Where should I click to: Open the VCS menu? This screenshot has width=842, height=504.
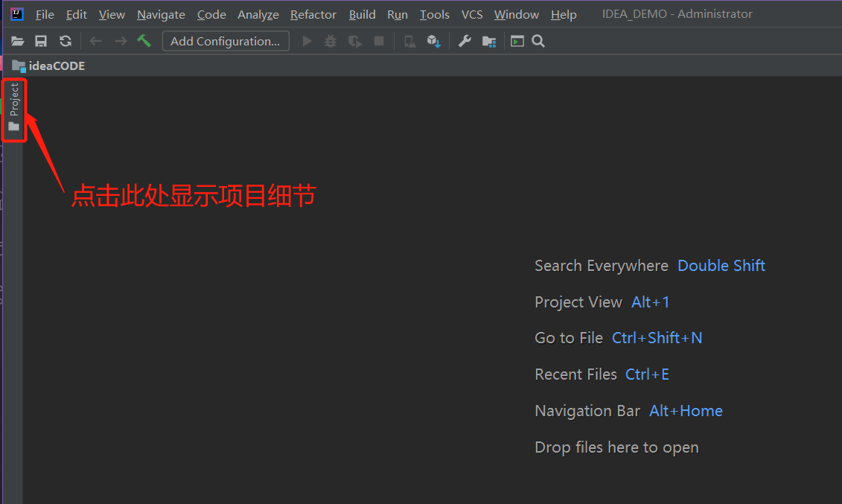[x=472, y=14]
